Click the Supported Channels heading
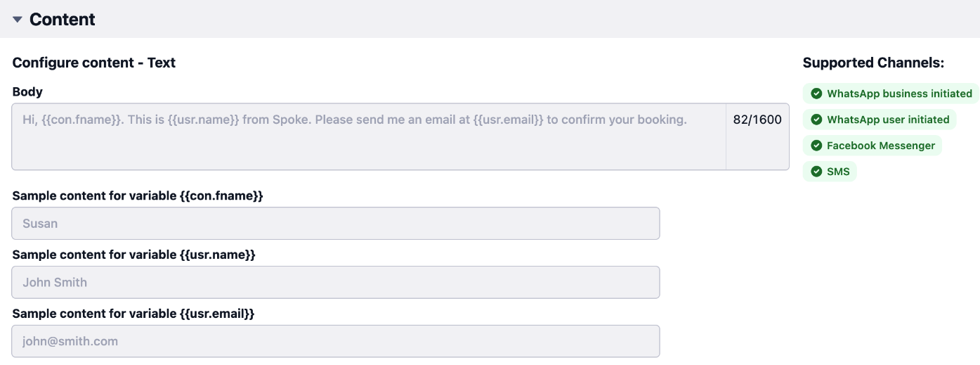 [x=873, y=63]
